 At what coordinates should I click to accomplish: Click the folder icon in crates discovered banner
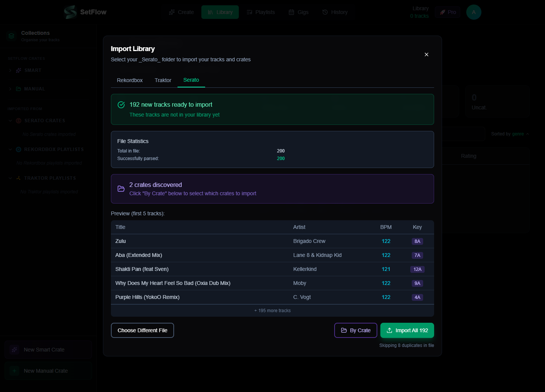pos(121,189)
